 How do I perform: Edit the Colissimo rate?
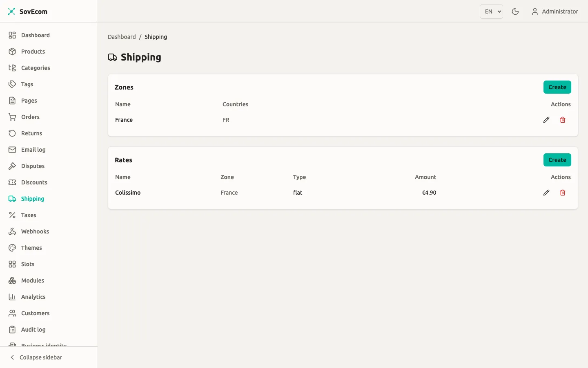click(546, 193)
